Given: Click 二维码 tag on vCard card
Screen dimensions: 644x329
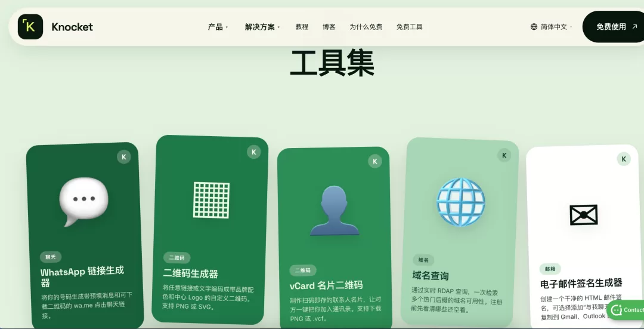Looking at the screenshot, I should 303,270.
